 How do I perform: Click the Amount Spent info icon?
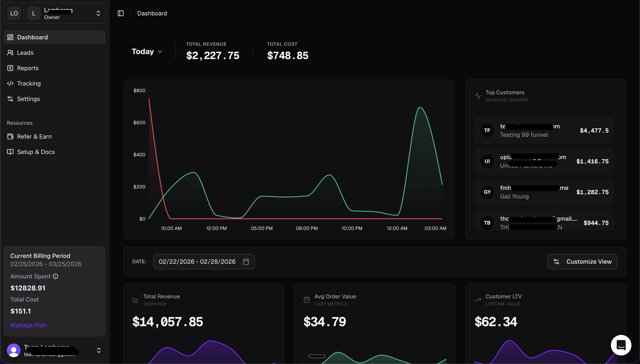tap(55, 276)
